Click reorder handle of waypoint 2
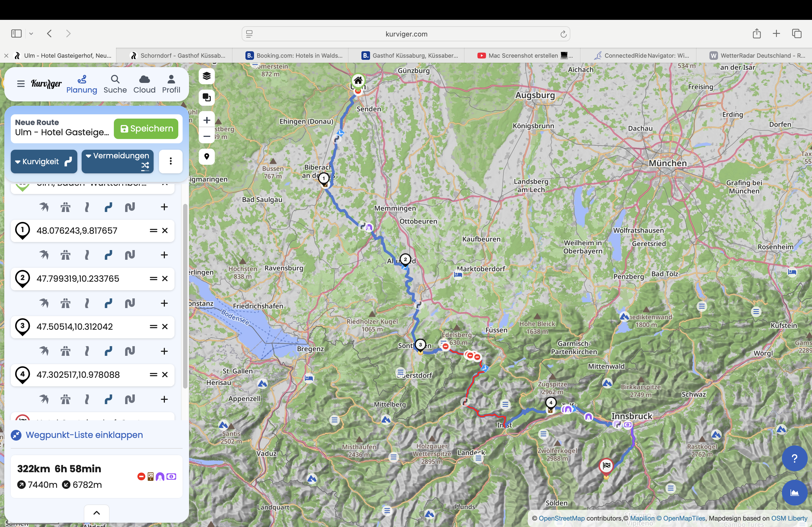The width and height of the screenshot is (812, 527). click(154, 279)
